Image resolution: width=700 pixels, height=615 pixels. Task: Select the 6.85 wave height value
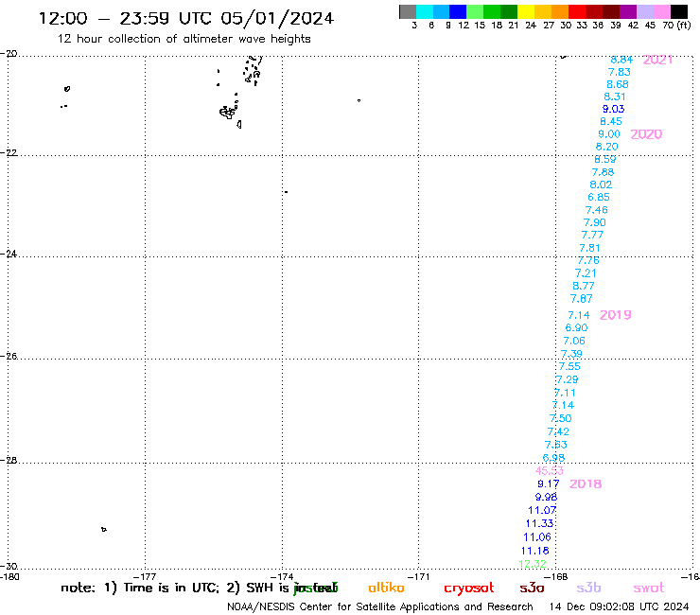(599, 198)
